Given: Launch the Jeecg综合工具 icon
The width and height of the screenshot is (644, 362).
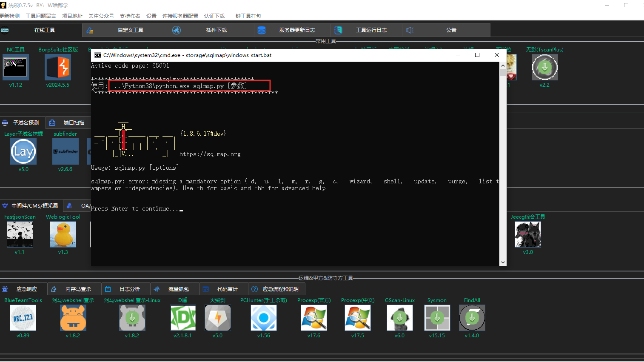Looking at the screenshot, I should pos(527,234).
